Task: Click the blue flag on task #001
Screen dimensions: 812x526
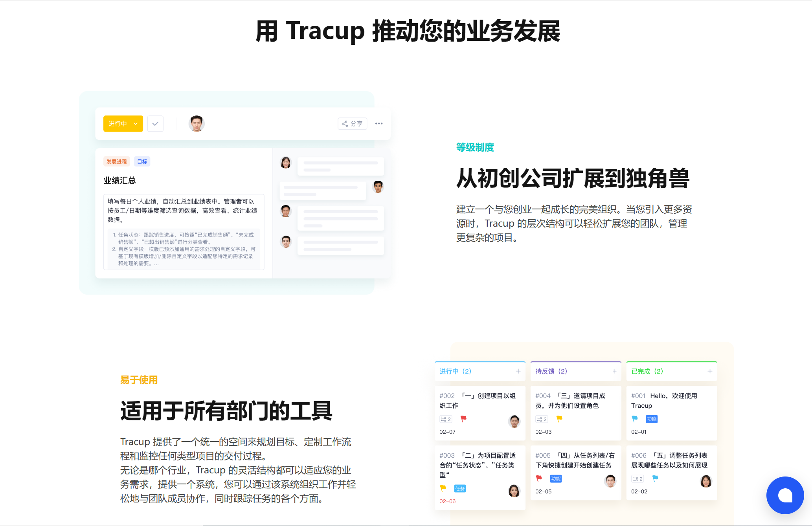Action: tap(635, 419)
